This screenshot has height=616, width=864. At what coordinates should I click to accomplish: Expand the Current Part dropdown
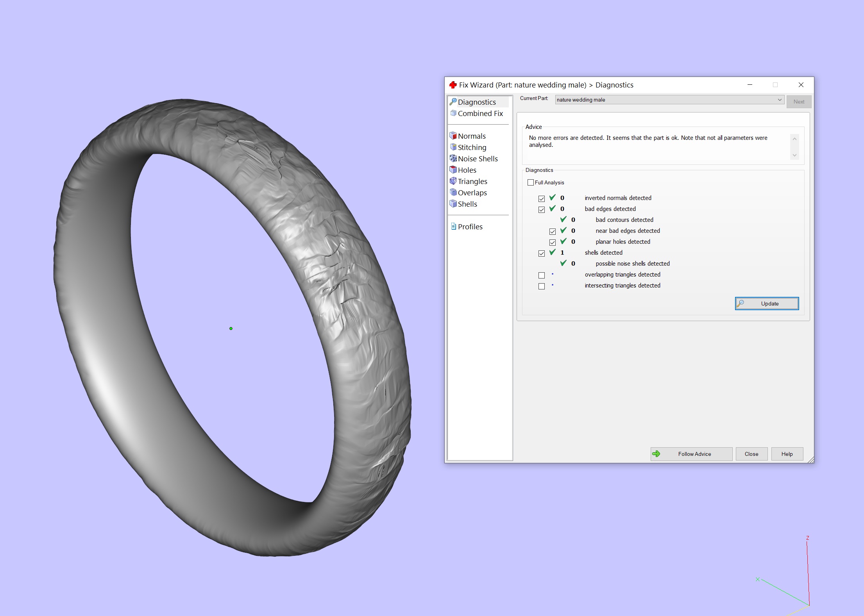(779, 100)
